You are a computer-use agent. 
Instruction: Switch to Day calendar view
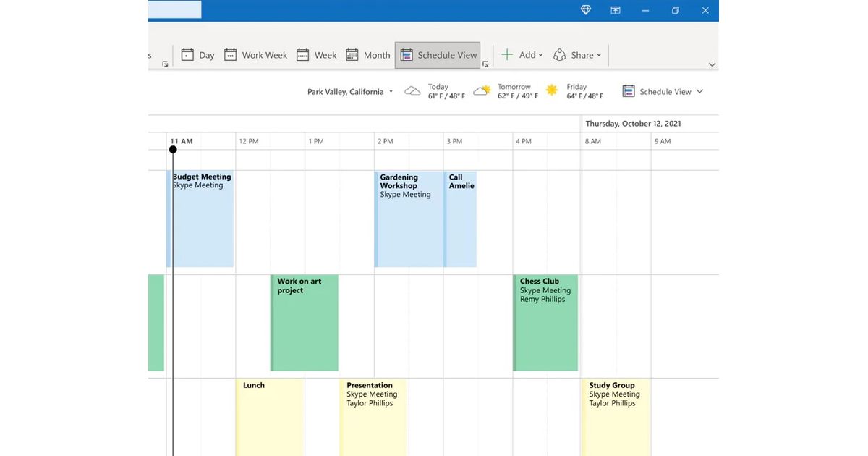coord(197,55)
